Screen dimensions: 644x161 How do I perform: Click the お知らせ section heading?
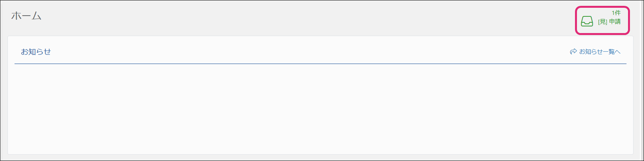36,52
